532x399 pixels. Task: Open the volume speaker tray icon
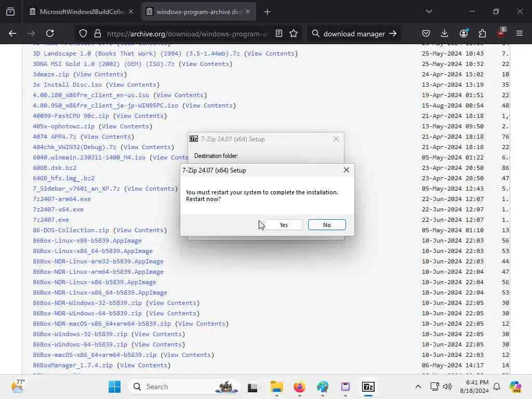447,387
